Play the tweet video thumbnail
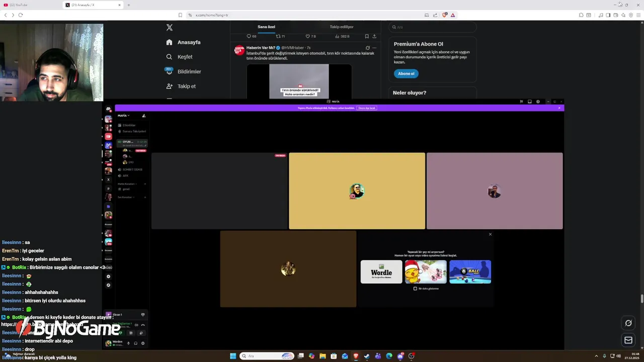Viewport: 644px width, 362px height. coord(299,81)
